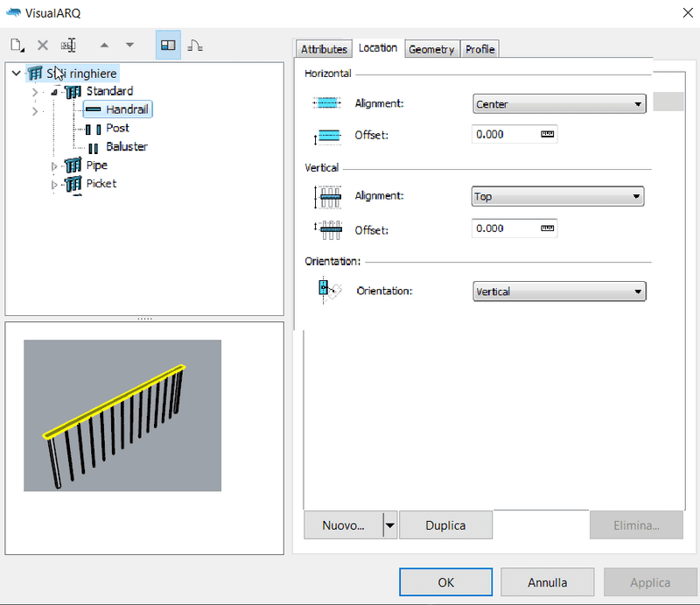Image resolution: width=700 pixels, height=605 pixels.
Task: Click the Pipe style railing icon
Action: [73, 165]
